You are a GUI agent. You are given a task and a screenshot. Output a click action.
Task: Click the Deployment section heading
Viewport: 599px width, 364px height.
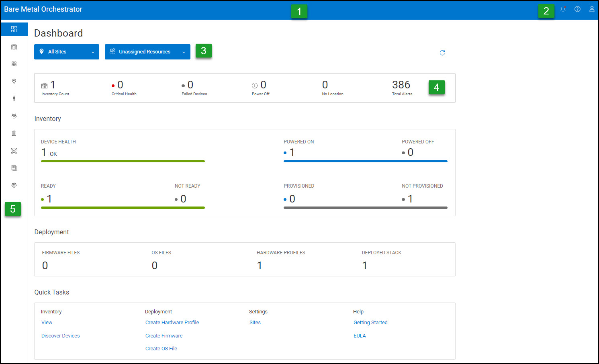click(x=51, y=232)
